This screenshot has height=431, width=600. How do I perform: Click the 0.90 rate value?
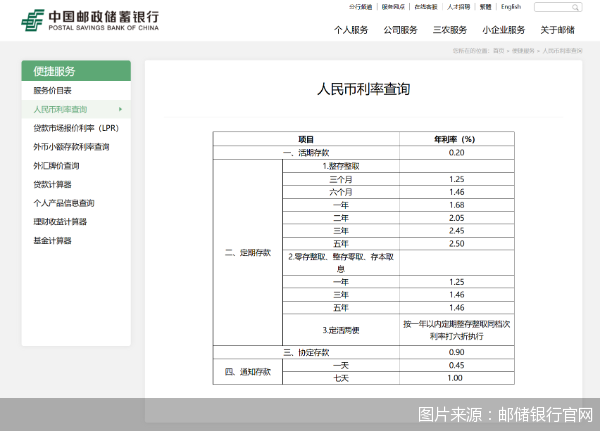click(457, 353)
